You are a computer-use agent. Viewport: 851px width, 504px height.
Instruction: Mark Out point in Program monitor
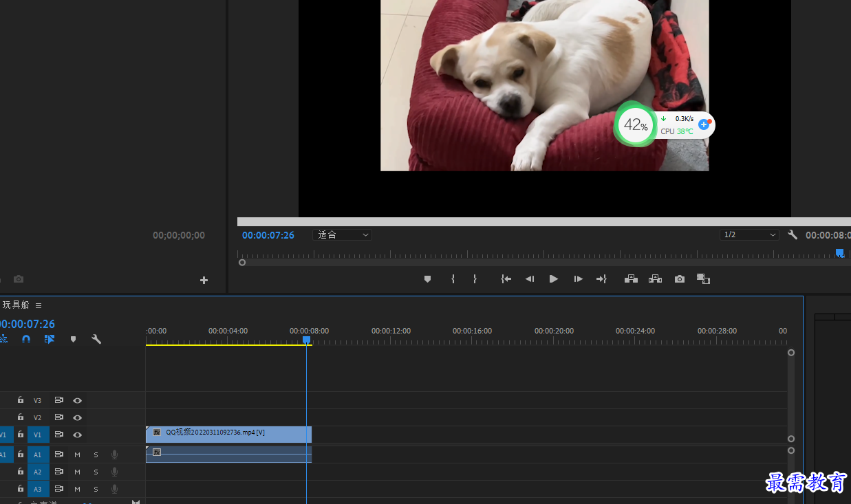[475, 279]
